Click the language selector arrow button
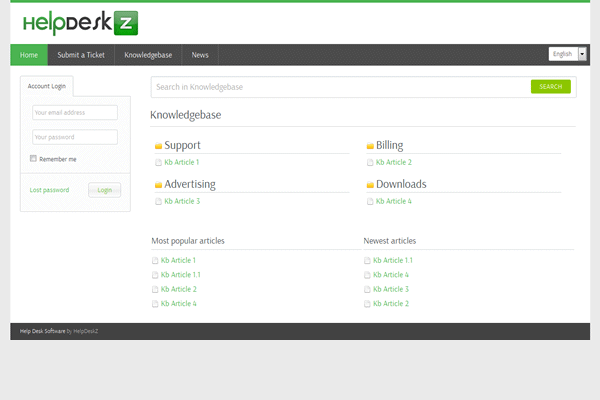The height and width of the screenshot is (400, 600). pyautogui.click(x=582, y=54)
